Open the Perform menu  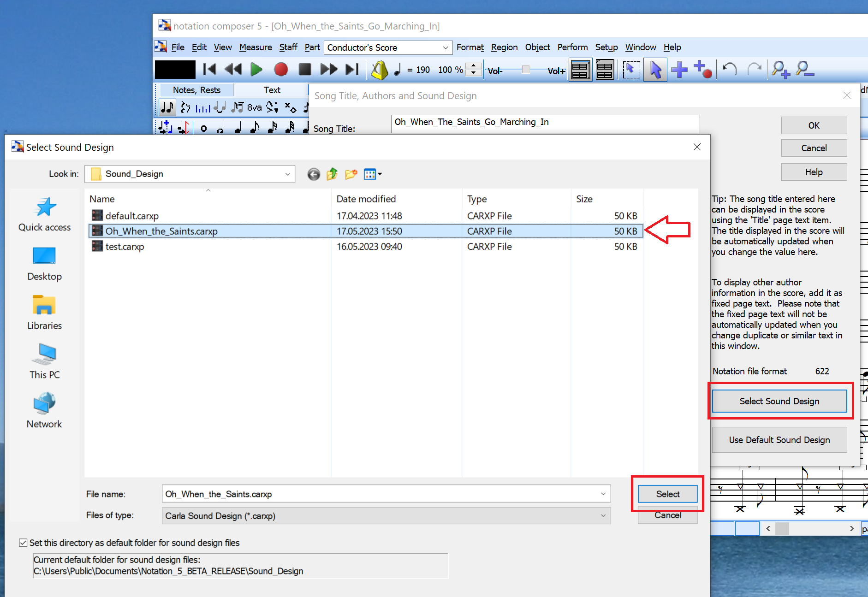coord(572,47)
